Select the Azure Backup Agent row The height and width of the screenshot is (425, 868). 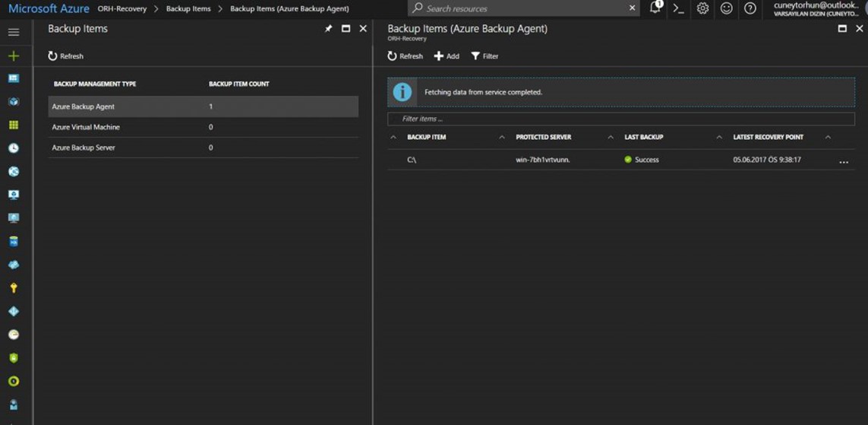[204, 106]
